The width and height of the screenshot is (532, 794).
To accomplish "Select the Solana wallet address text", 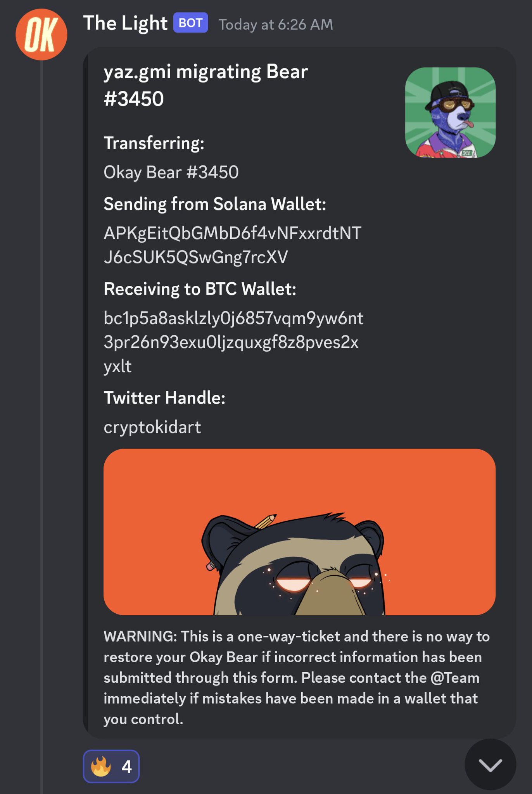I will 233,245.
